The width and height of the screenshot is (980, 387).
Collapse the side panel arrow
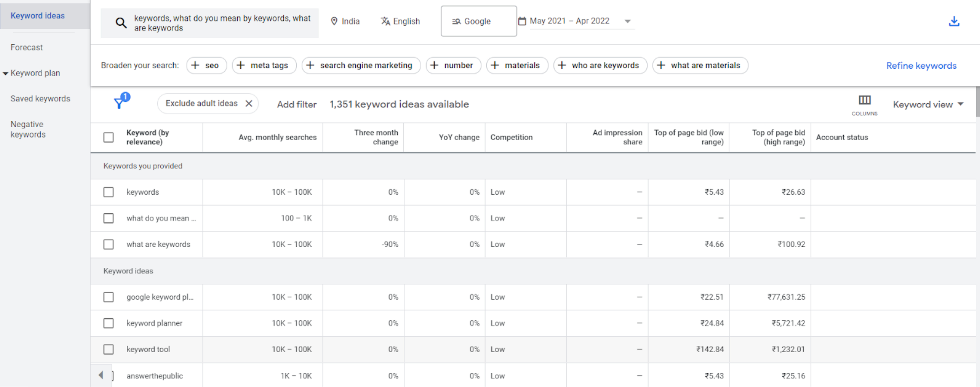[101, 375]
